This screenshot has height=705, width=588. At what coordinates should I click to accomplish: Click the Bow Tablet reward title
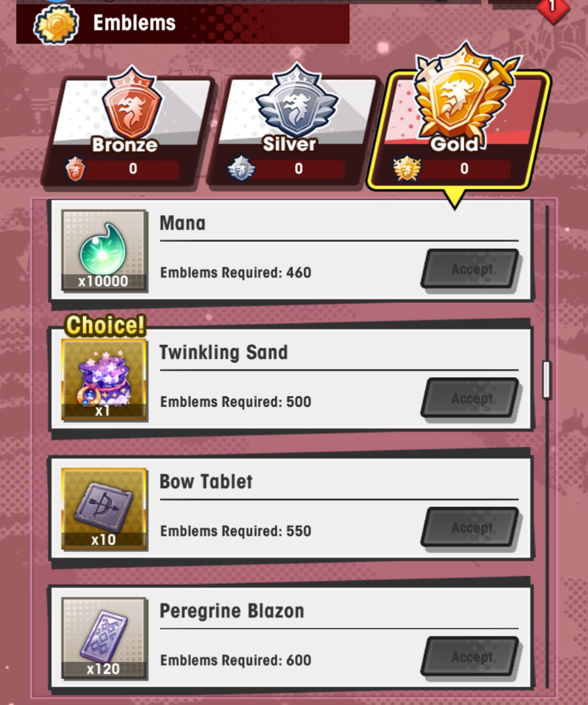(206, 481)
